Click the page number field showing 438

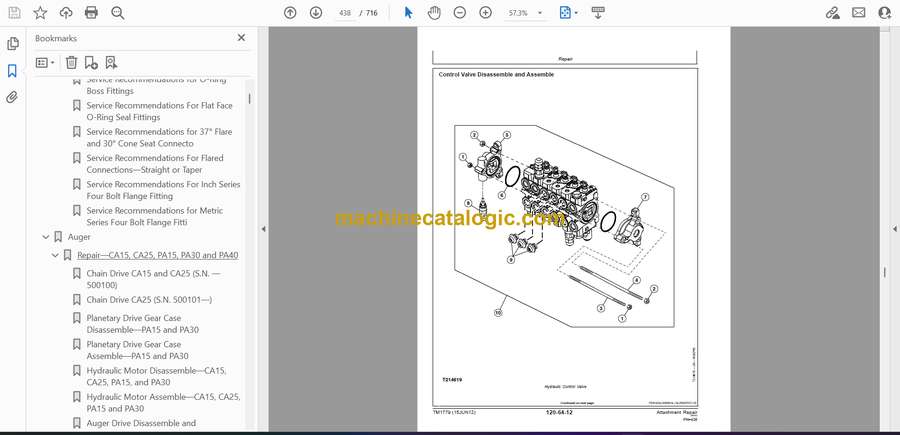coord(345,13)
